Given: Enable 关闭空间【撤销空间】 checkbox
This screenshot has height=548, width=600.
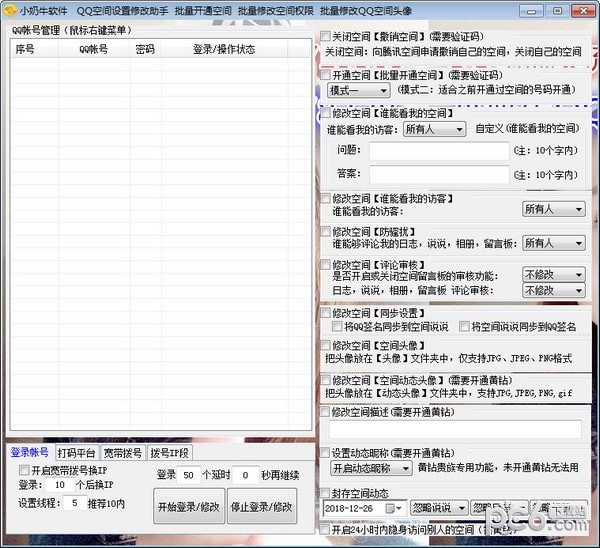Looking at the screenshot, I should [325, 36].
